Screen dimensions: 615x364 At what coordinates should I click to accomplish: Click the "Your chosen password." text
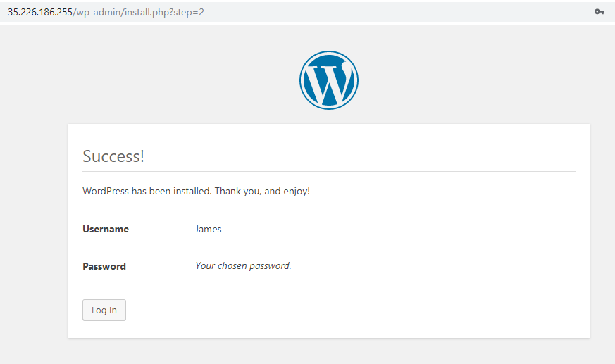(243, 266)
